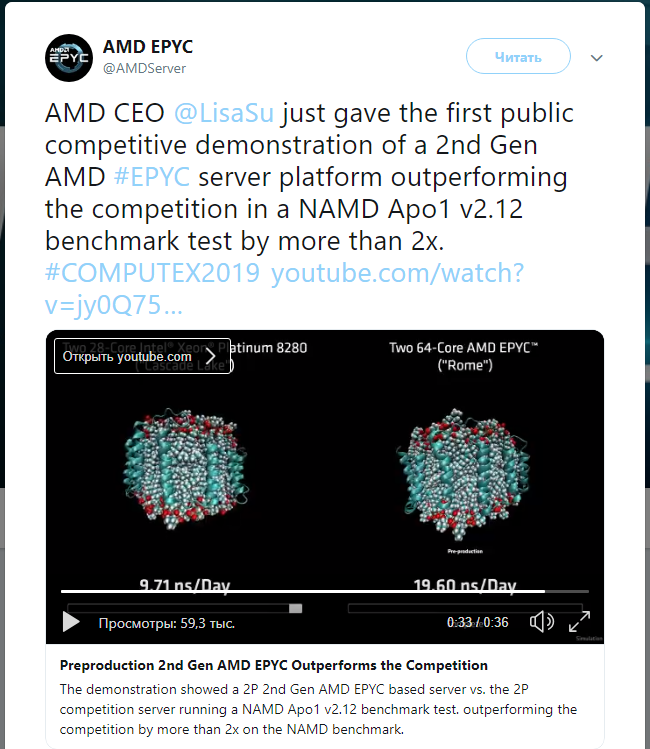Open the @AMDServer handle

pyautogui.click(x=144, y=68)
